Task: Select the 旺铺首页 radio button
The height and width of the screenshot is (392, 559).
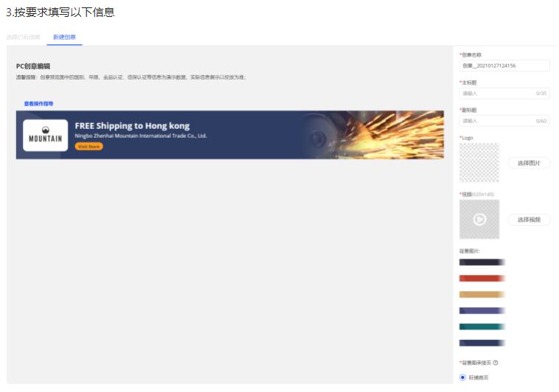Action: point(463,377)
